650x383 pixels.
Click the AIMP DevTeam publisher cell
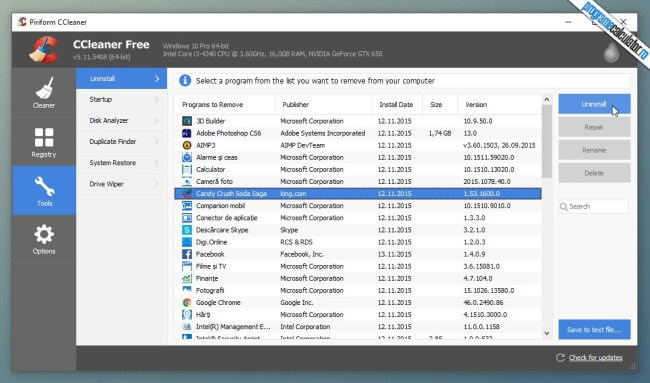tap(303, 145)
